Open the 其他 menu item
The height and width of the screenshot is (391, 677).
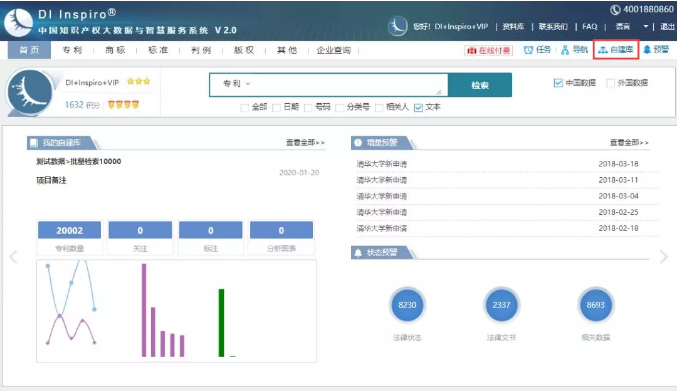pos(287,50)
